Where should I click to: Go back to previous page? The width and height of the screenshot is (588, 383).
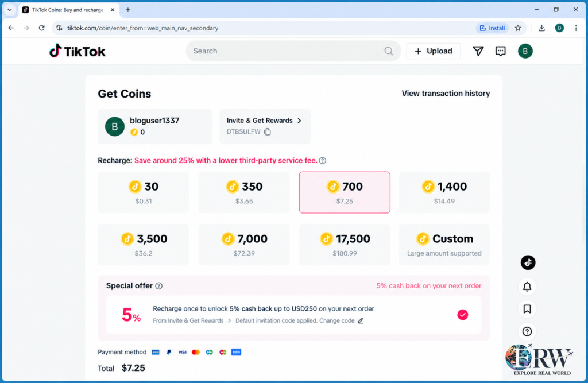pos(11,28)
